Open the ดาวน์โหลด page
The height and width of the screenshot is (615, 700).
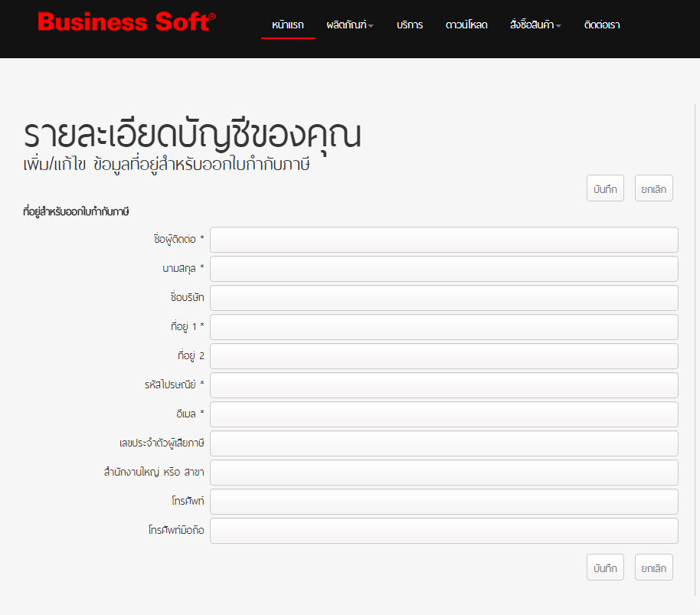pyautogui.click(x=466, y=25)
